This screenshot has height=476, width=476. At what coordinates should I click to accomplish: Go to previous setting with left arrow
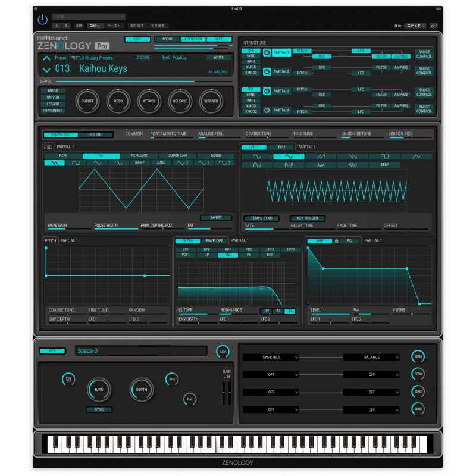coord(57,26)
